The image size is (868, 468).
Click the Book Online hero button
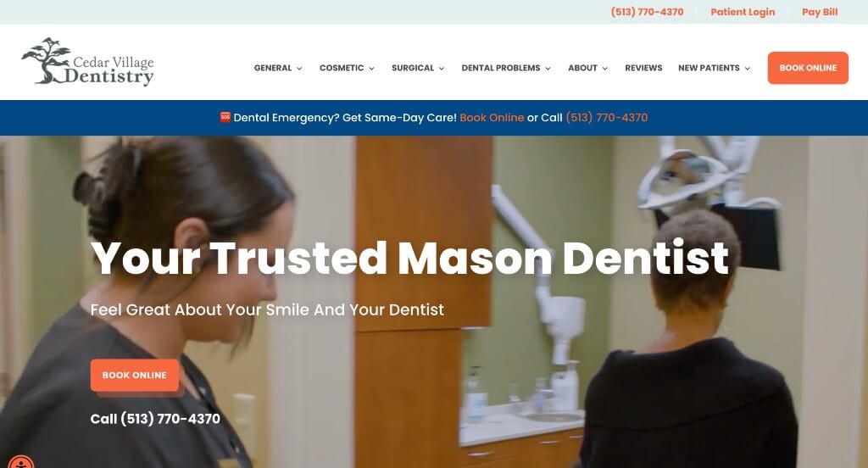[135, 375]
